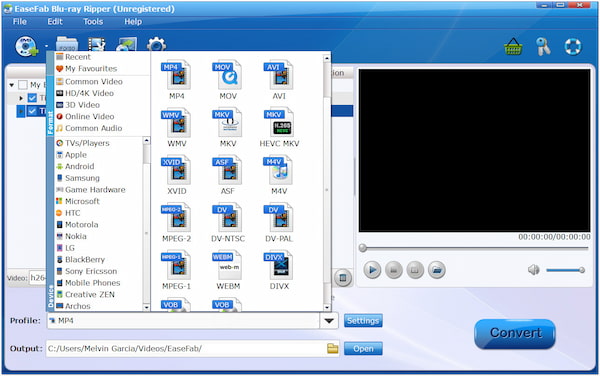Open the Help menu

tap(133, 21)
